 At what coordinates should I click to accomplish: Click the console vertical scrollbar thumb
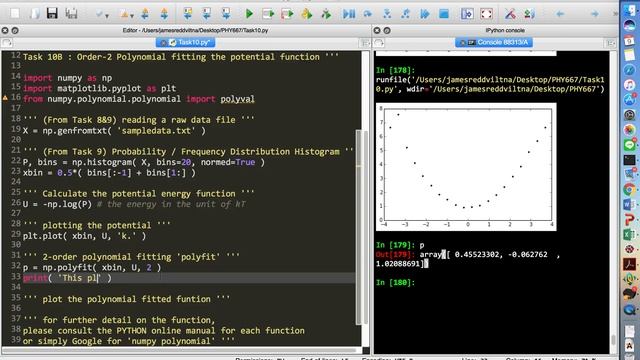pos(613,339)
